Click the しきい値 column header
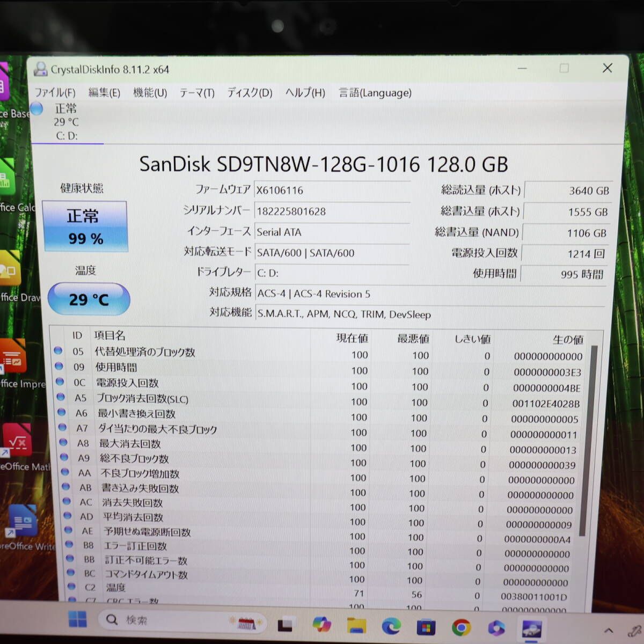The height and width of the screenshot is (644, 644). click(472, 339)
